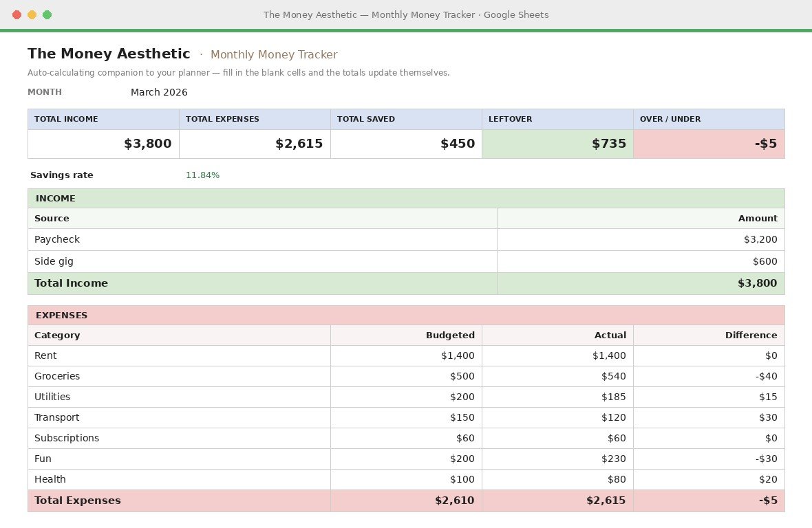Screen dimensions: 812x528
Task: Select the 'Subscriptions' category cell
Action: tap(179, 439)
